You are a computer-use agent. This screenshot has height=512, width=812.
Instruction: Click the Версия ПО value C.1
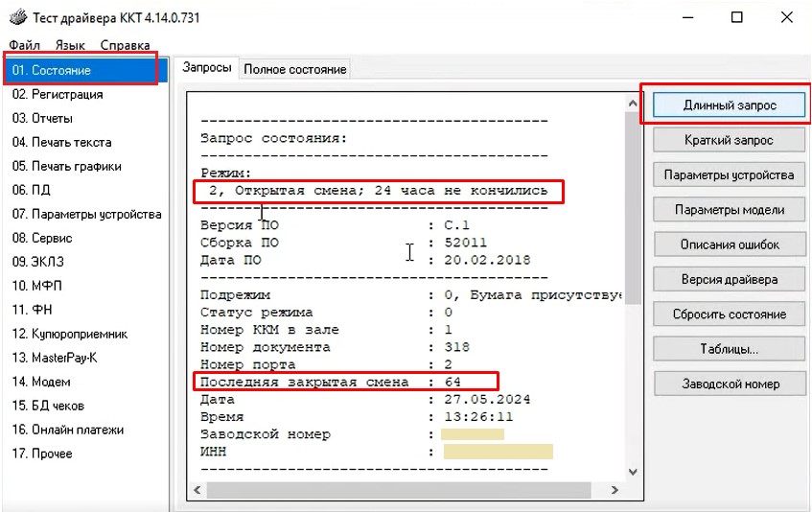[456, 225]
